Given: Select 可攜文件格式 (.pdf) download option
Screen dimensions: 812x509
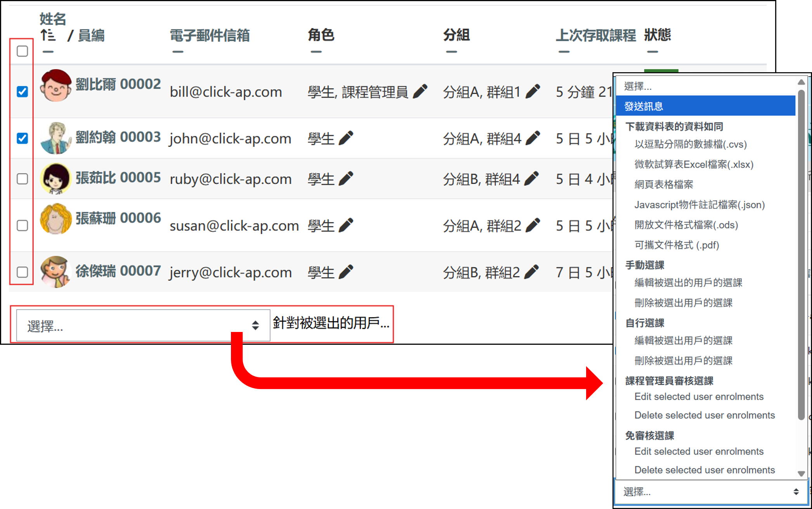Looking at the screenshot, I should (x=677, y=245).
